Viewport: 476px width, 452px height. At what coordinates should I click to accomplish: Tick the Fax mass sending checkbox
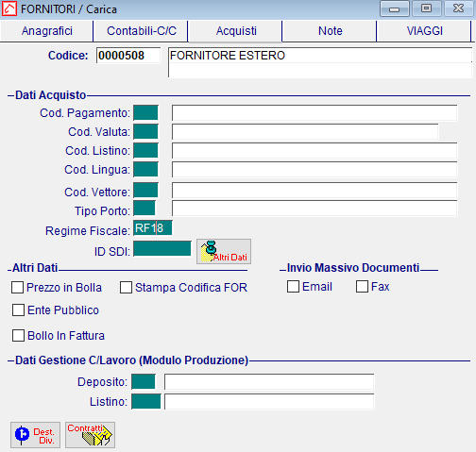[362, 287]
